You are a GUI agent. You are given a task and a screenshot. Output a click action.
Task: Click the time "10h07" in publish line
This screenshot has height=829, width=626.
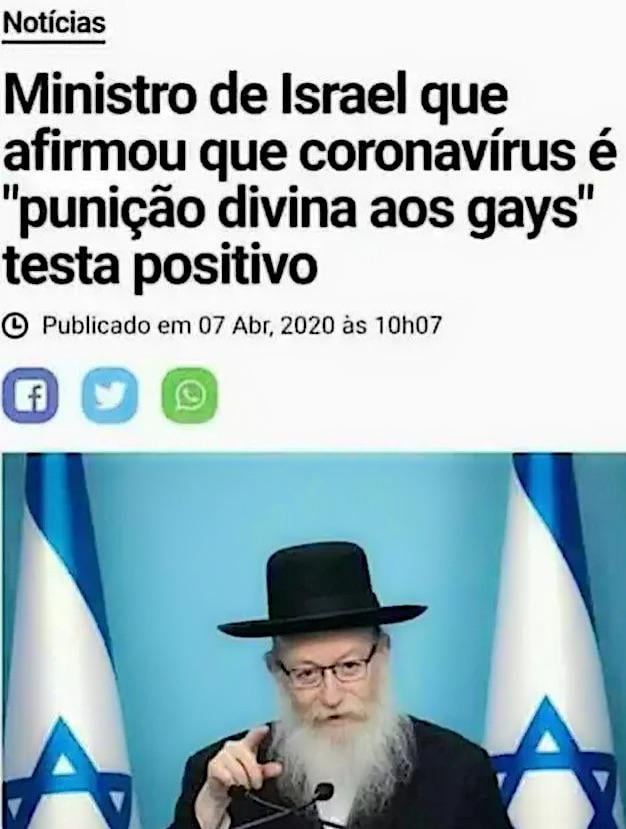[x=408, y=326]
